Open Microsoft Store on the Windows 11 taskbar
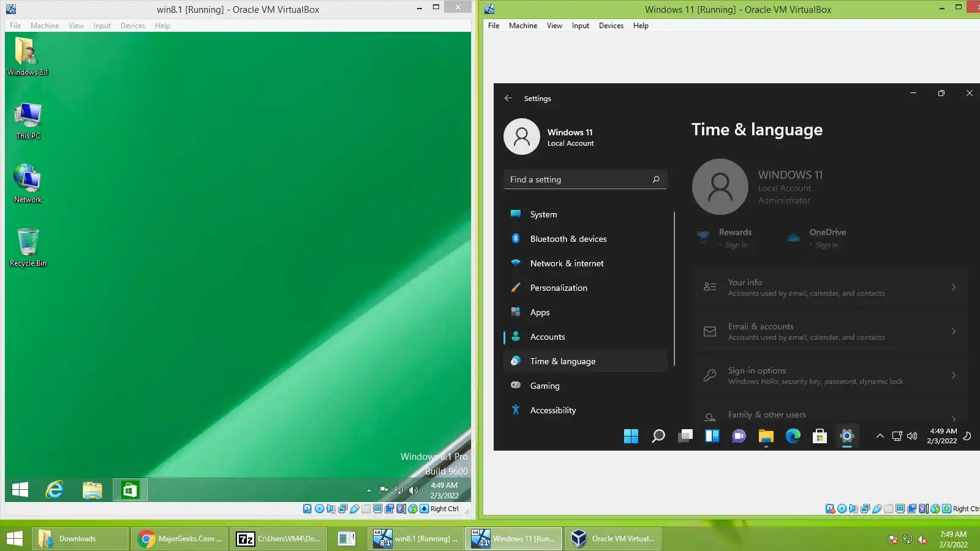Viewport: 980px width, 551px height. 820,436
